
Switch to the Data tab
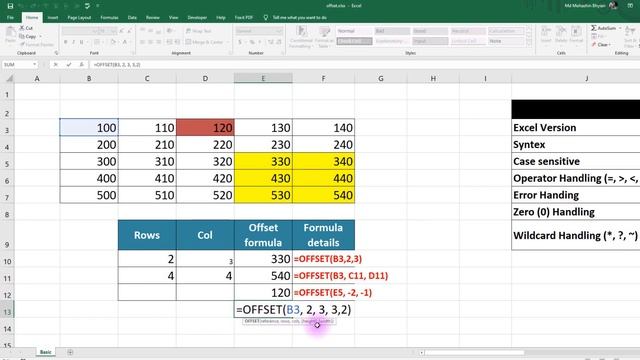(x=132, y=18)
